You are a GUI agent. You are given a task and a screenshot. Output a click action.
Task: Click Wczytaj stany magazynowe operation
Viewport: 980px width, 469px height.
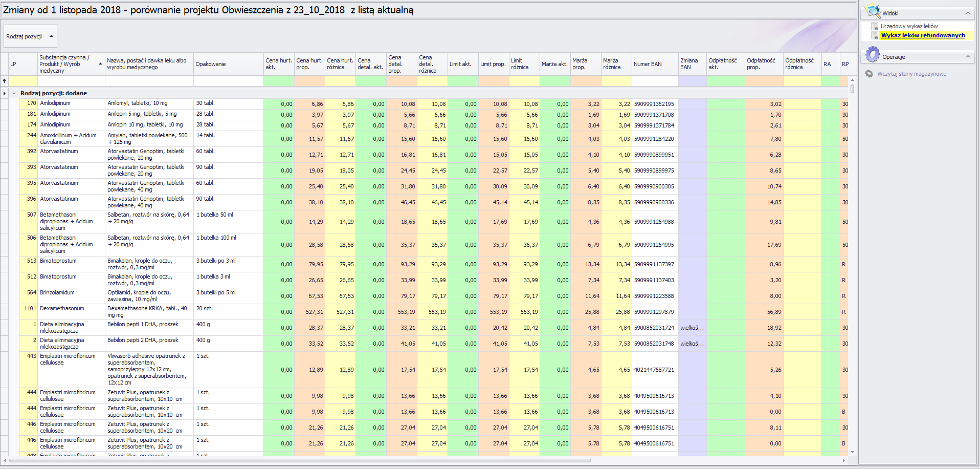click(x=911, y=74)
